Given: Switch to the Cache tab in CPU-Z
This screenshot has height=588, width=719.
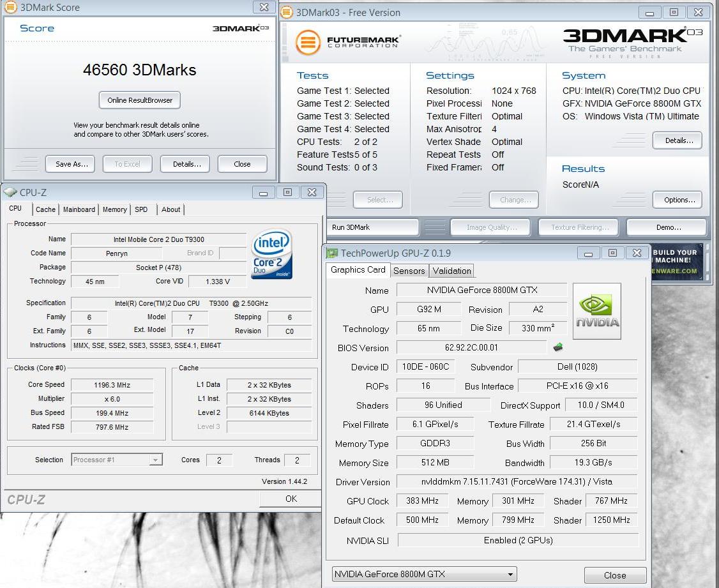Looking at the screenshot, I should click(x=45, y=209).
